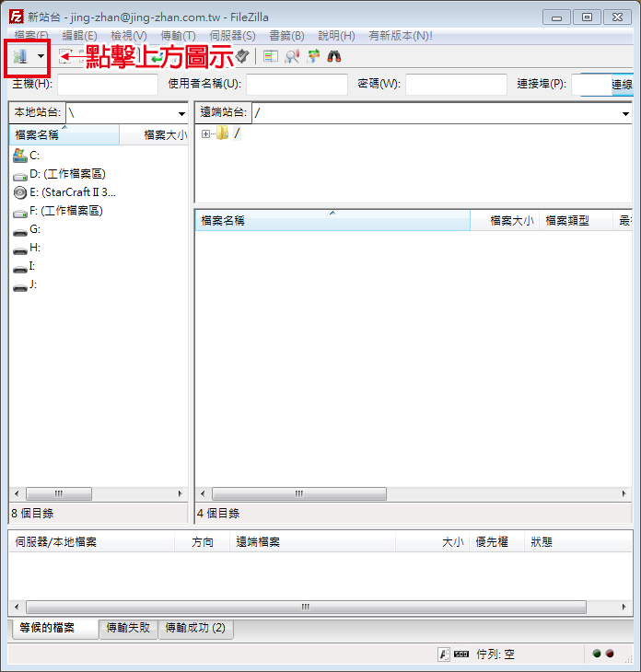Click the binoculars search remote files icon
Screen dimensions: 641x672
(x=334, y=56)
